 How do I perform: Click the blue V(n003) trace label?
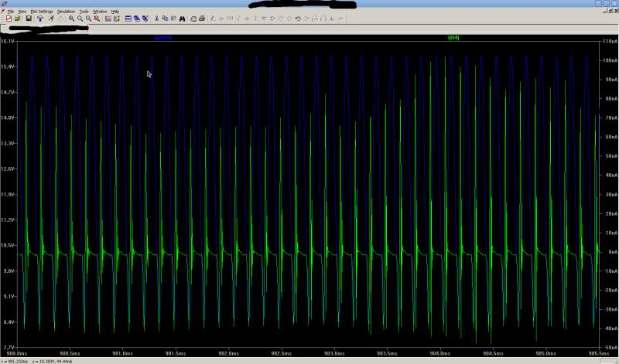click(162, 37)
